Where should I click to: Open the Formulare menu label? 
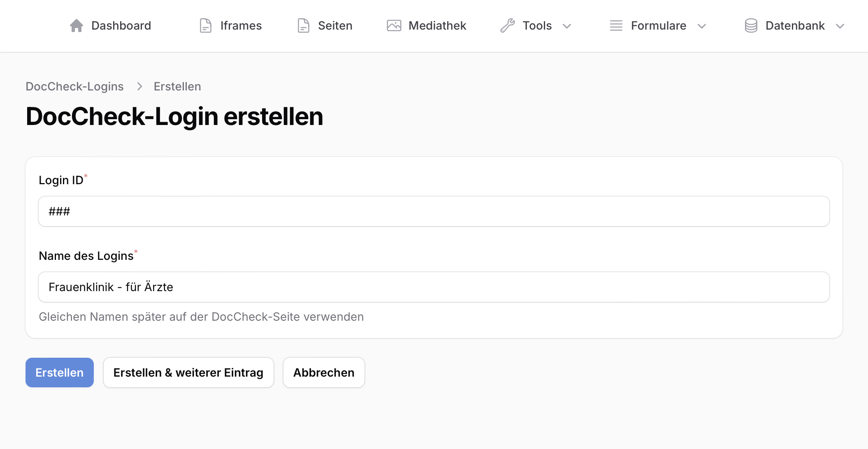pos(659,25)
